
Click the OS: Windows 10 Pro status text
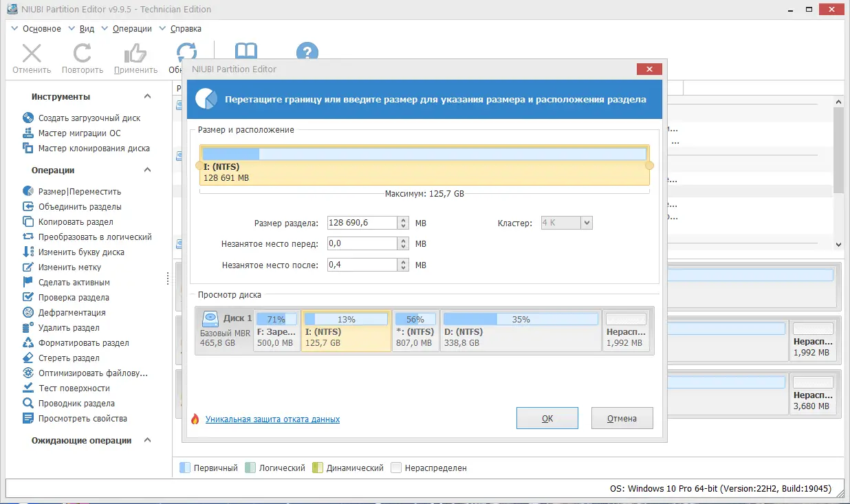point(721,489)
